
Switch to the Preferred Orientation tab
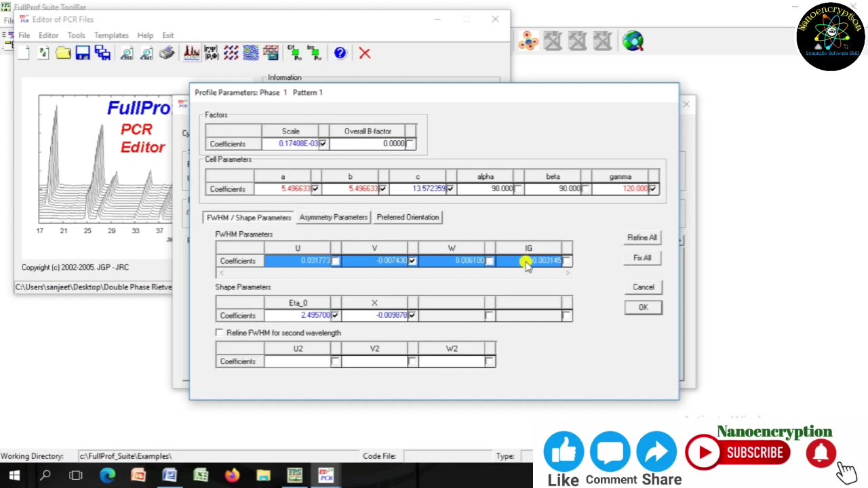point(408,218)
